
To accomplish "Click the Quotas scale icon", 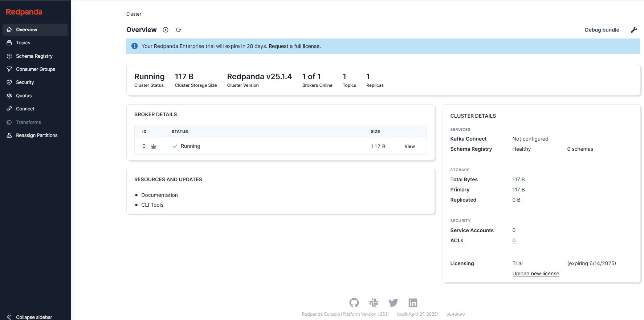I will [9, 96].
